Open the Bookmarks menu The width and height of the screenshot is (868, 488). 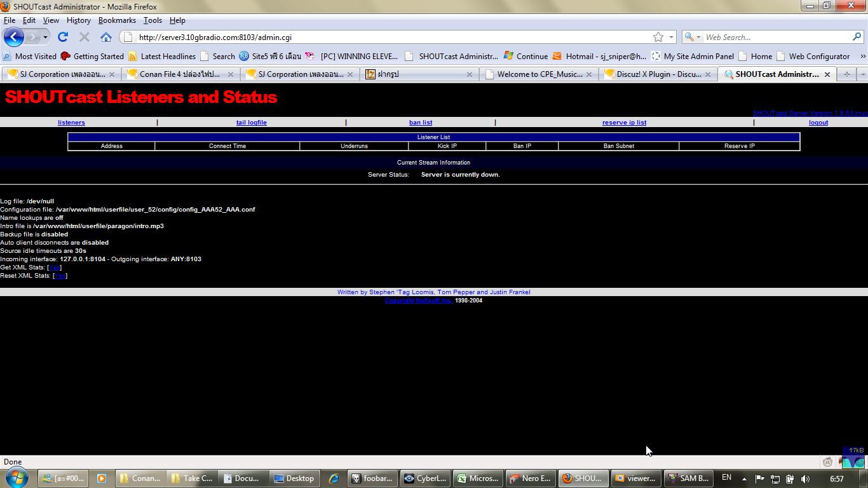[x=117, y=20]
